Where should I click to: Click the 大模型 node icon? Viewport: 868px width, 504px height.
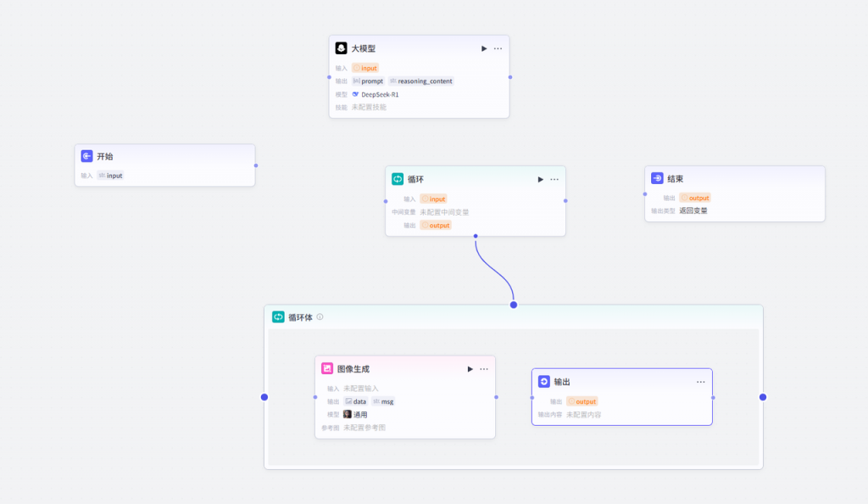pos(341,48)
